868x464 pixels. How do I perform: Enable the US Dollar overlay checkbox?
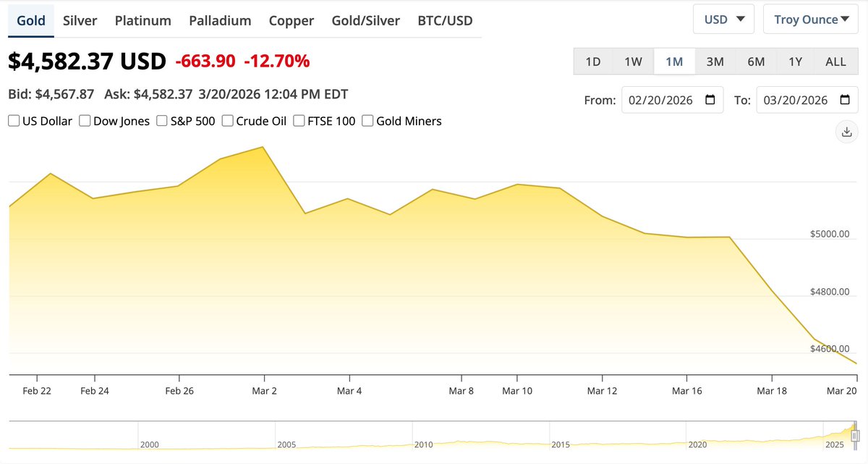(14, 121)
